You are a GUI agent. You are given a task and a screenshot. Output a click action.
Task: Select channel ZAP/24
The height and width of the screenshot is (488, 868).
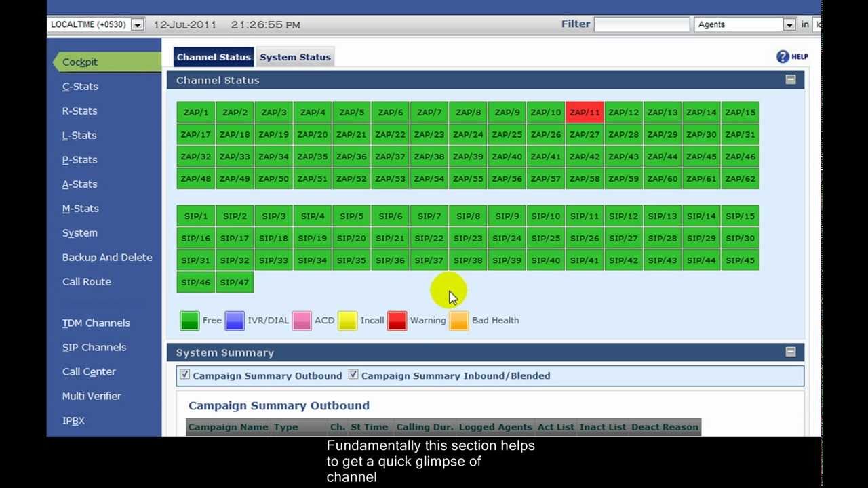click(468, 134)
